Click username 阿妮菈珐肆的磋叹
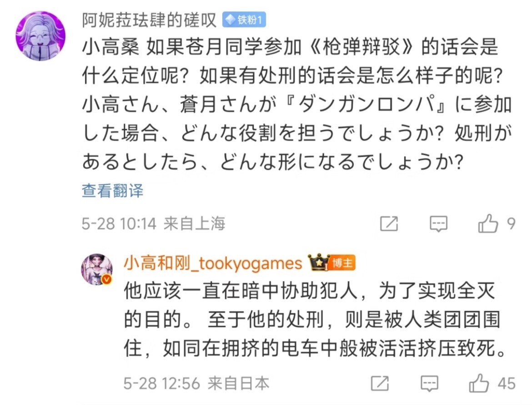Image resolution: width=532 pixels, height=405 pixels. pos(149,20)
